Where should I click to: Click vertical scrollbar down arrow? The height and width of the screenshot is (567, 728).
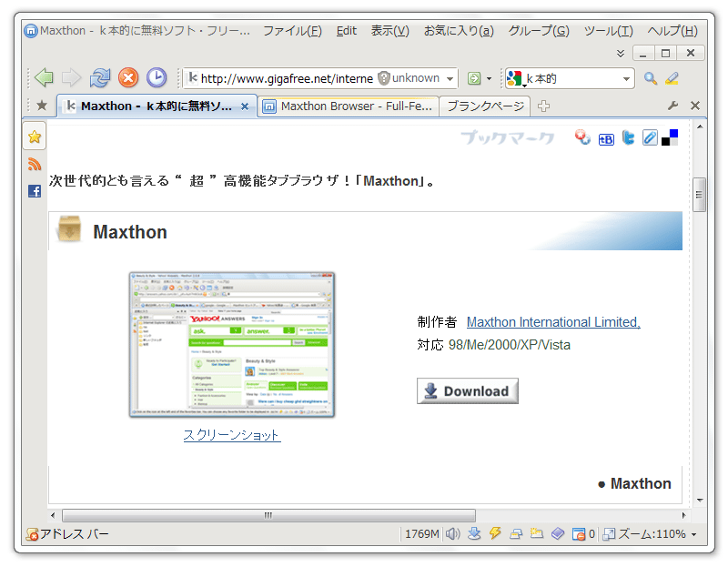[x=700, y=501]
